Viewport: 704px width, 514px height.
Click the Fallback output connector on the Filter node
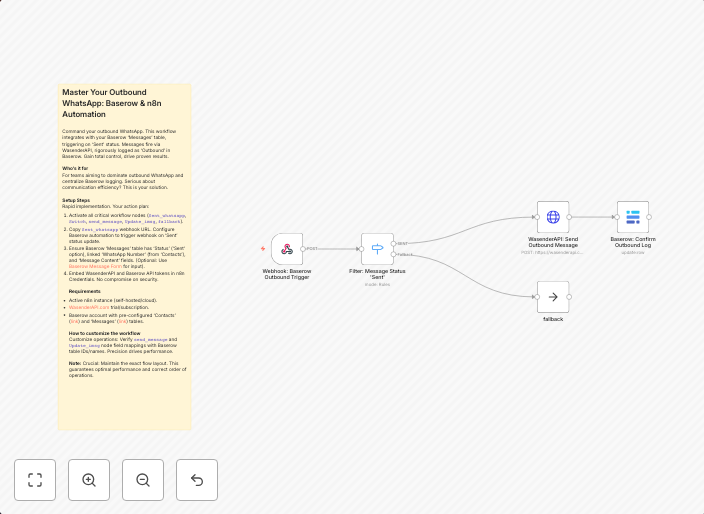pyautogui.click(x=394, y=255)
